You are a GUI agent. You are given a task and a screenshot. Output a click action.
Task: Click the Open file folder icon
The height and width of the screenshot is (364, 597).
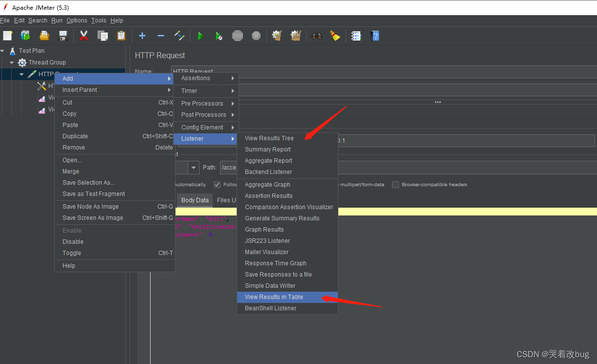[44, 36]
